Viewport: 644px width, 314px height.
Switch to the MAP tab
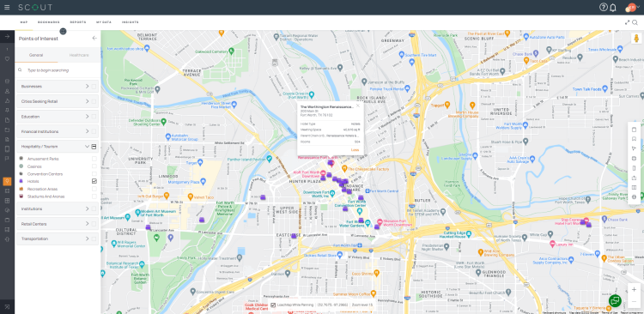click(x=24, y=22)
